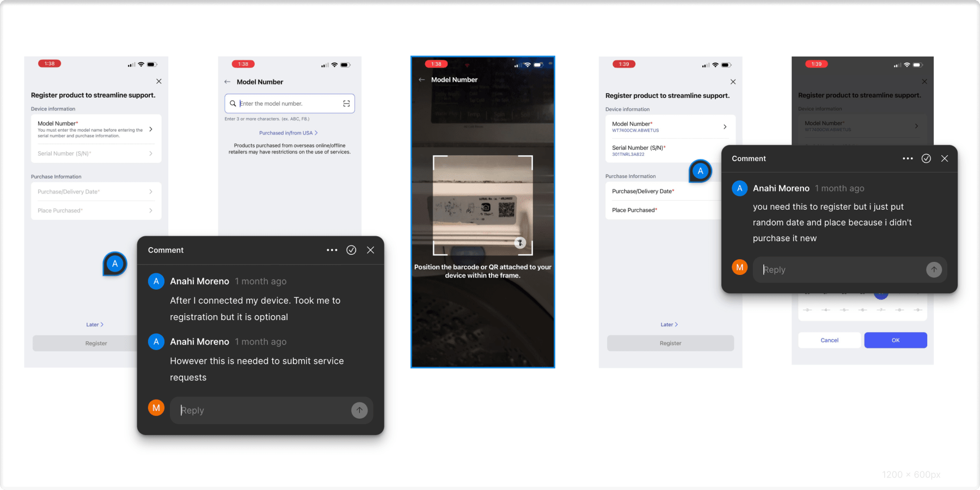The image size is (980, 490).
Task: Click Cancel in the date picker screen
Action: coord(829,340)
